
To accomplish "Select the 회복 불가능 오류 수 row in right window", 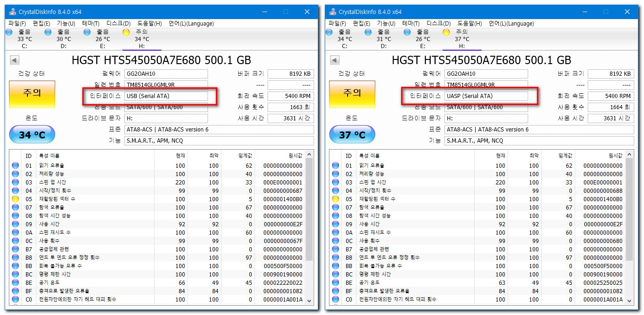I will click(477, 266).
